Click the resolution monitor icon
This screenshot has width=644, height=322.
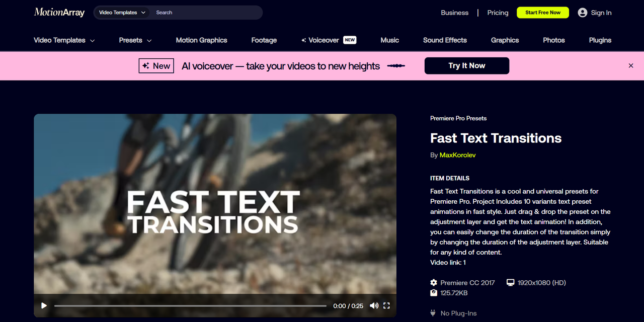(511, 283)
